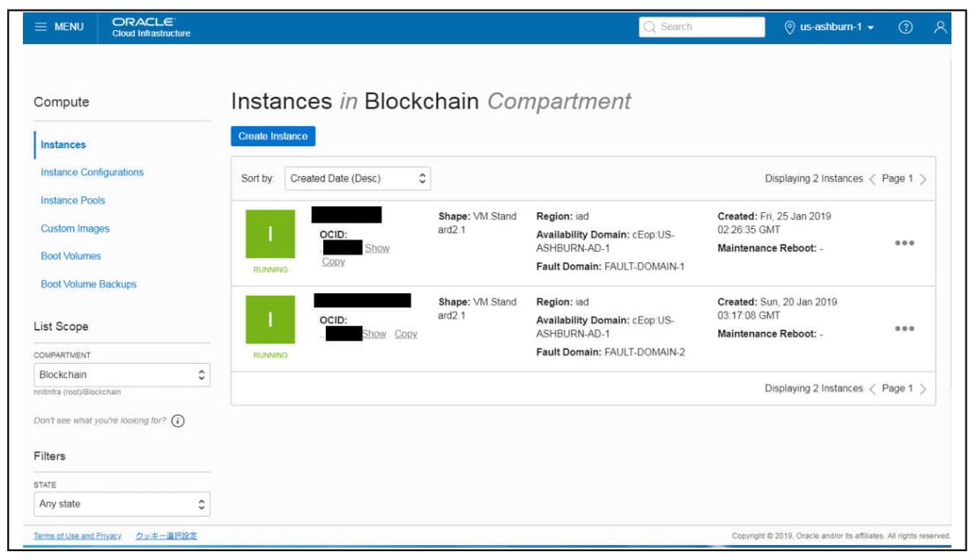Click redacted name of first instance
The image size is (977, 560).
tap(346, 215)
